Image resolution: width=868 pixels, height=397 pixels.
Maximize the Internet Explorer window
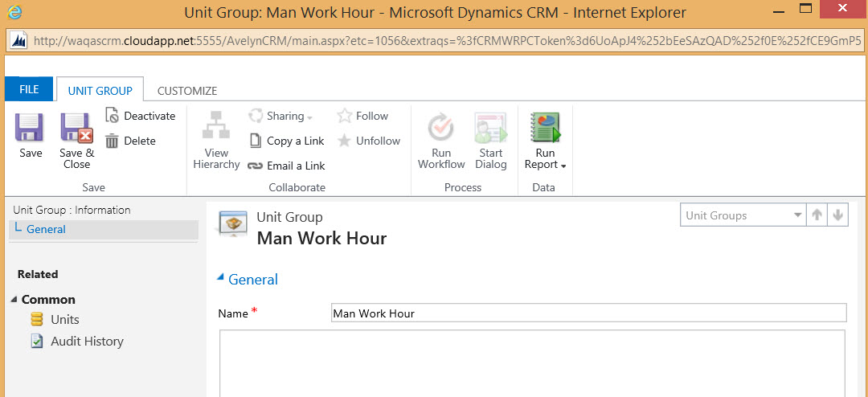[805, 9]
